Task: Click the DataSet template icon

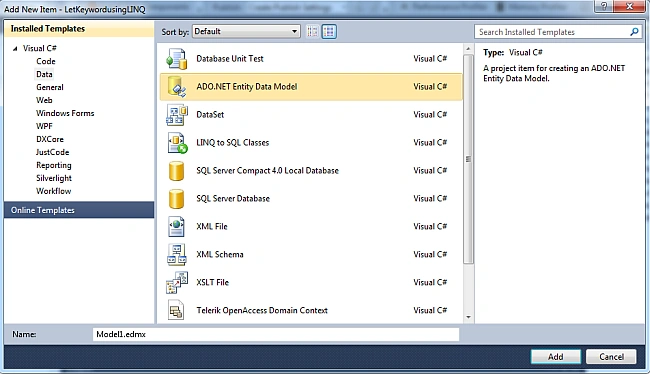Action: coord(177,115)
